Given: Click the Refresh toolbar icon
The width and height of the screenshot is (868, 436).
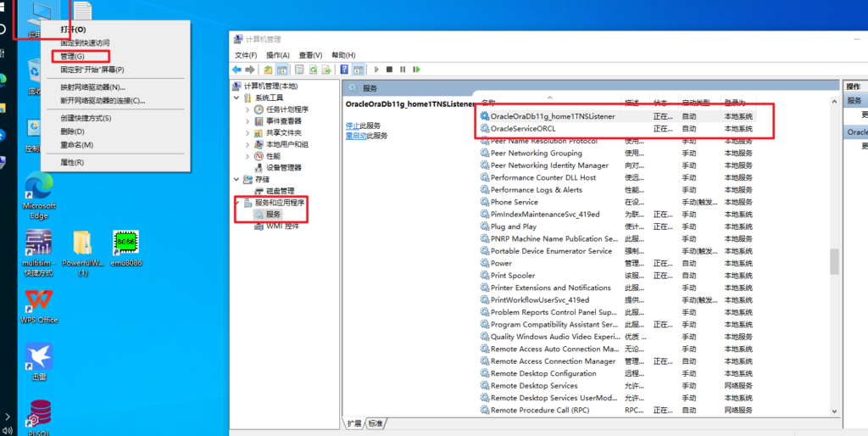Looking at the screenshot, I should click(x=313, y=70).
